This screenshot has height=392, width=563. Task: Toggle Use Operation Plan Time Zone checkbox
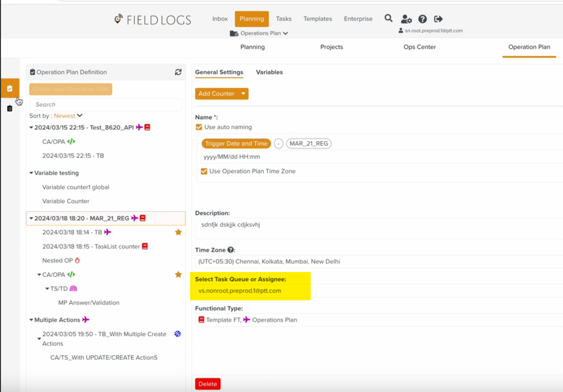point(204,171)
